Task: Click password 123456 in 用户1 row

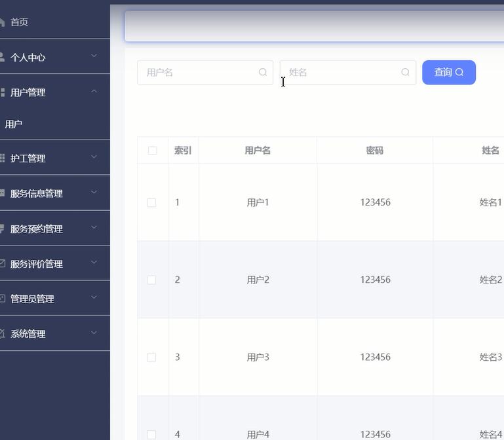Action: coord(375,202)
